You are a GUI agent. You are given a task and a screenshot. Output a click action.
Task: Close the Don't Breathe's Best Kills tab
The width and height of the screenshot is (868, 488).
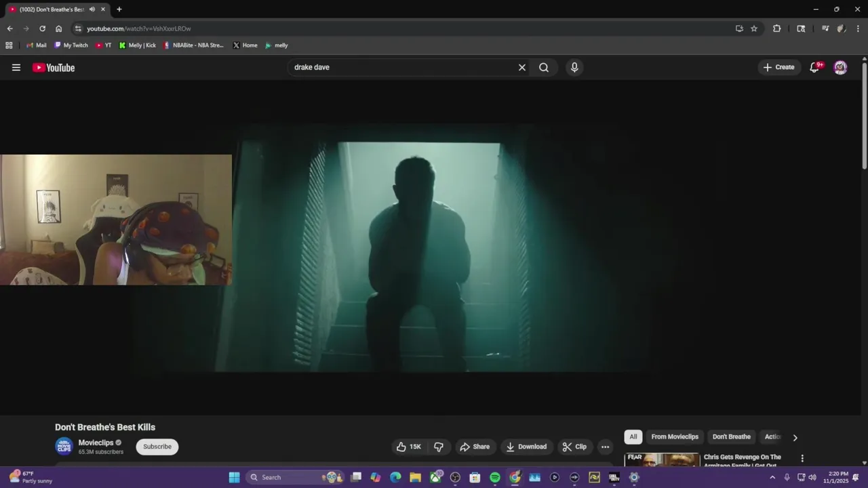(103, 9)
